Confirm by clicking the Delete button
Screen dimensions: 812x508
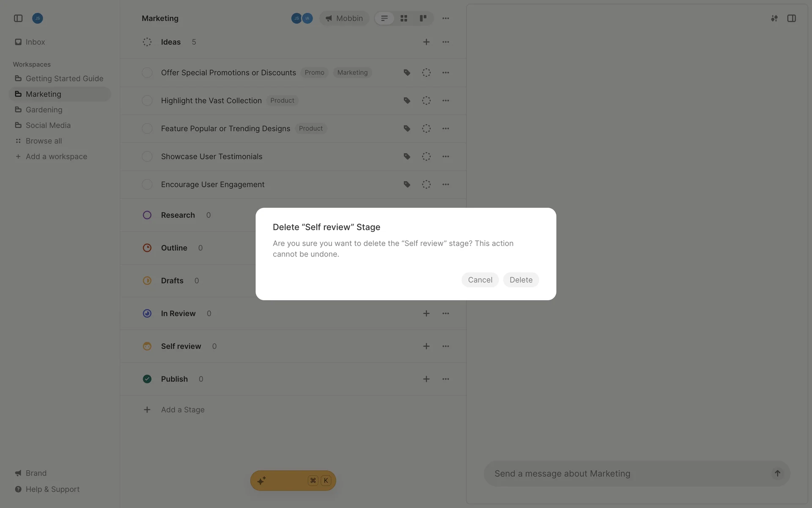tap(521, 280)
